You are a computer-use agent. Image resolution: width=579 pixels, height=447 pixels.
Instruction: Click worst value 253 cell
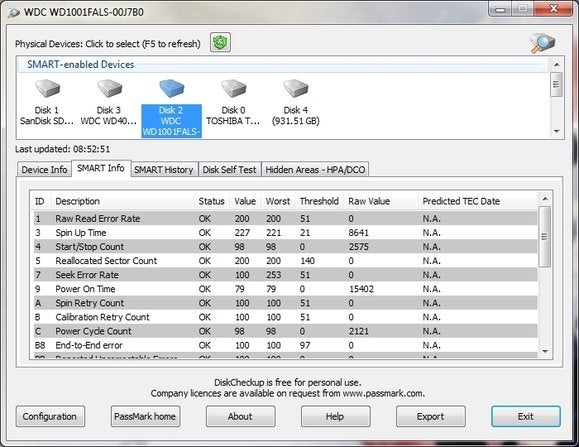[x=274, y=275]
